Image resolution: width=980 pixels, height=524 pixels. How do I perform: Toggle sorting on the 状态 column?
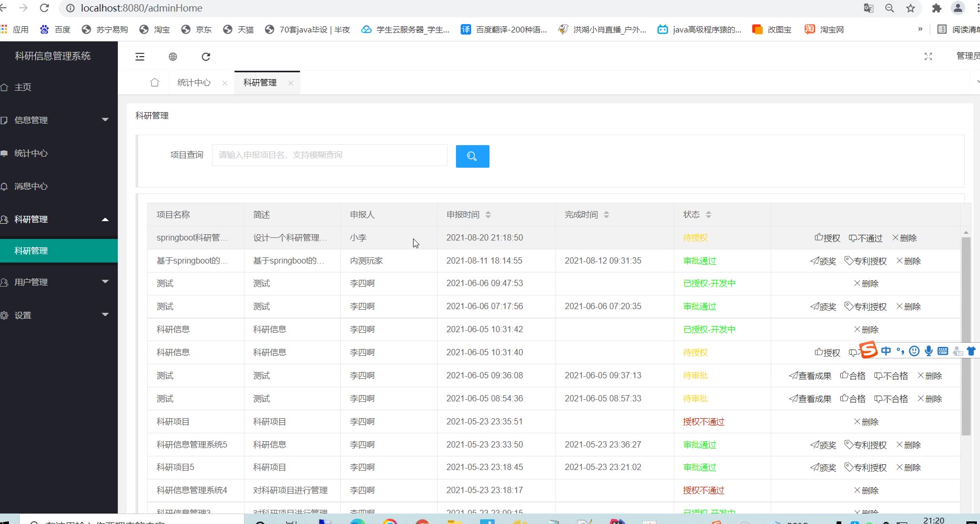coord(708,215)
